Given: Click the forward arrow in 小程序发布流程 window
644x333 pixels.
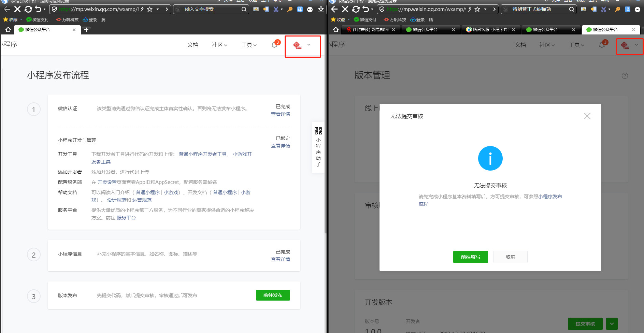Looking at the screenshot, I should pos(167,9).
